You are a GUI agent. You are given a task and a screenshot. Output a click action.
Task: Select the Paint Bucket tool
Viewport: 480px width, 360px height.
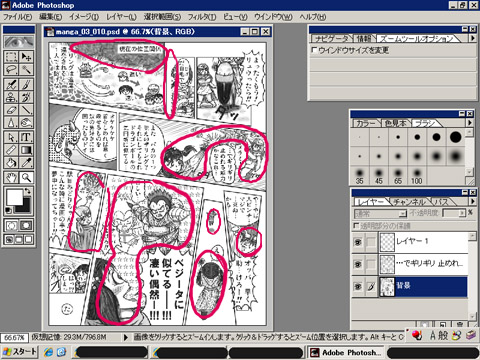[x=11, y=162]
